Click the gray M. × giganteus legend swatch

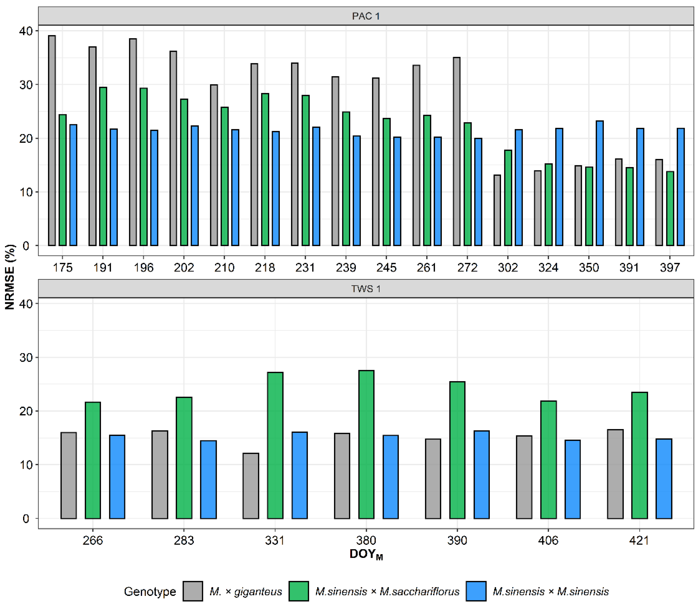coord(193,591)
